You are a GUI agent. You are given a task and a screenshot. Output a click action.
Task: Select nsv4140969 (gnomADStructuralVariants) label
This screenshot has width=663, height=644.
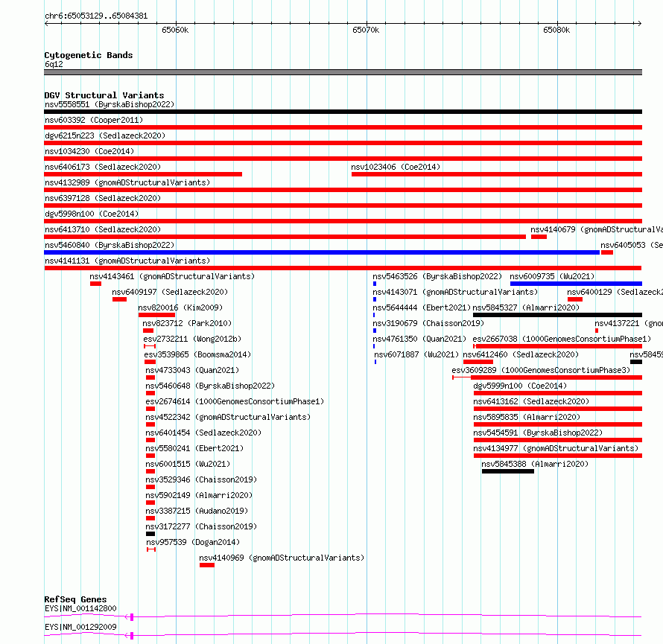tap(282, 558)
